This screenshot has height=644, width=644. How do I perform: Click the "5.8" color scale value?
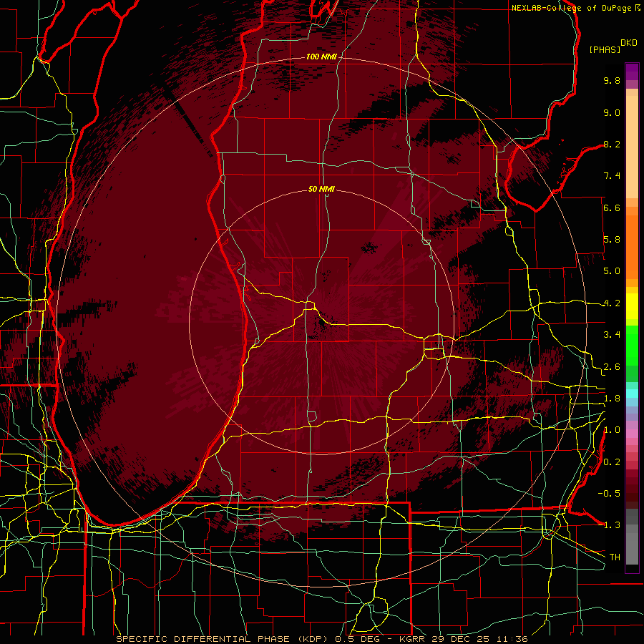[x=612, y=240]
